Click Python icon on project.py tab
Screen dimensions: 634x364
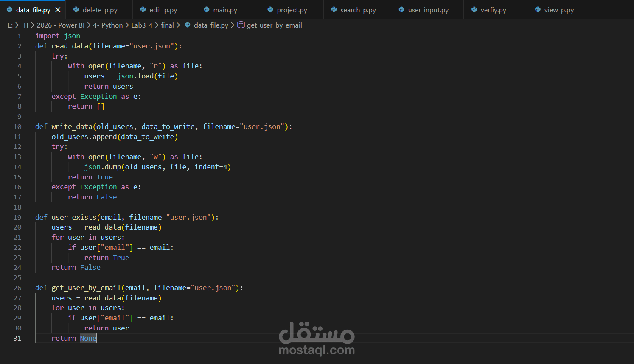click(270, 9)
